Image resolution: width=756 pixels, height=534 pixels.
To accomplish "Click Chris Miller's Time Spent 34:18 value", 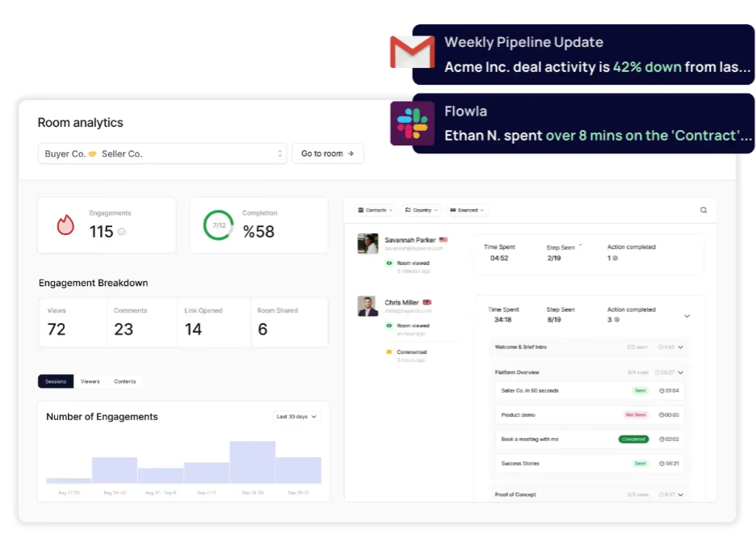I will [502, 319].
